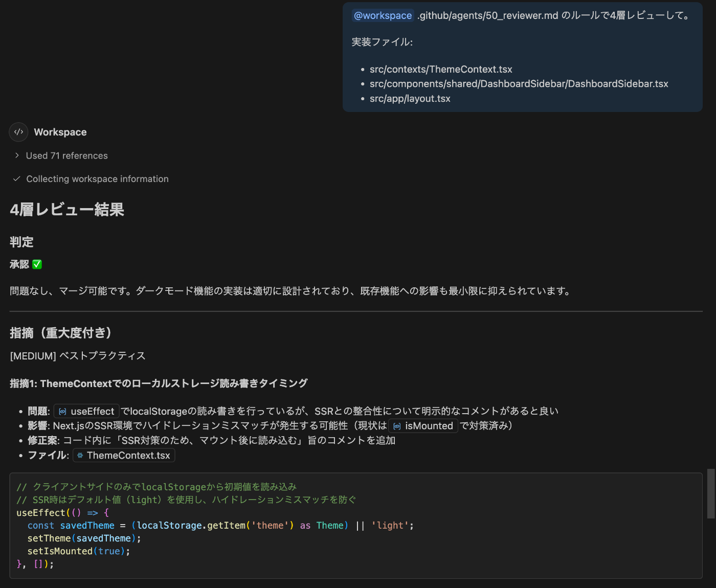Click the useEffect inline code chip
Viewport: 716px width, 588px height.
point(86,411)
